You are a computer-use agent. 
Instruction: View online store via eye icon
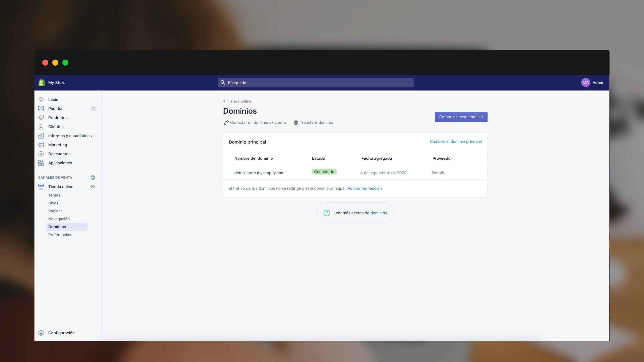tap(93, 187)
